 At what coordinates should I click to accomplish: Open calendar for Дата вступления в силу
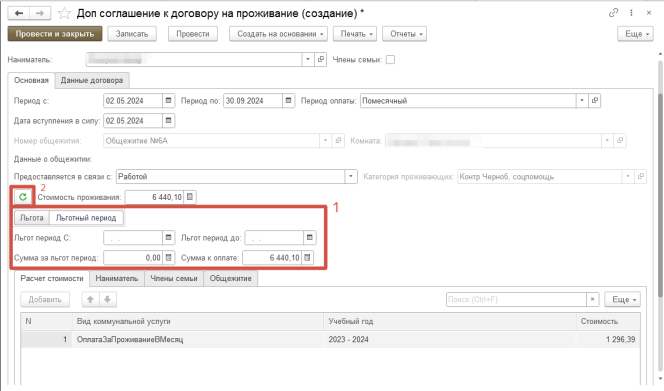tap(169, 120)
